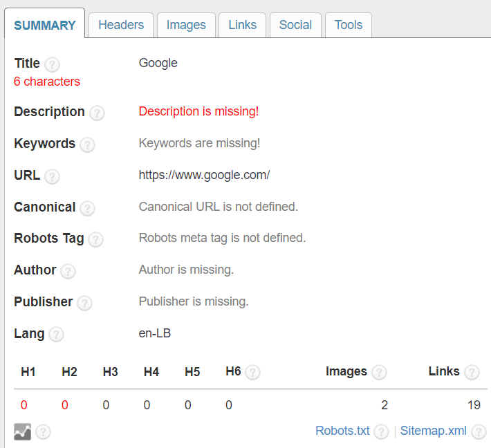Image resolution: width=491 pixels, height=448 pixels.
Task: Click 'Canonical URL is not defined.' text
Action: tap(219, 207)
